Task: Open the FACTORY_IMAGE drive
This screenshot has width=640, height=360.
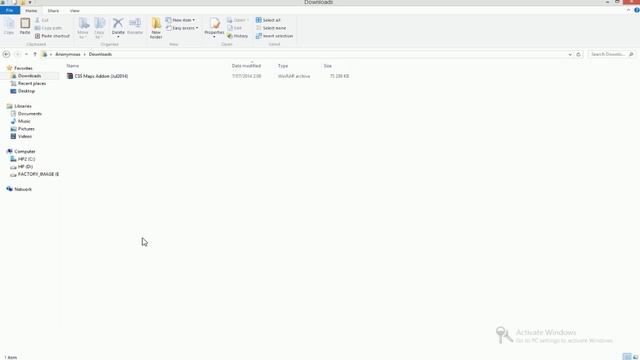Action: point(38,174)
